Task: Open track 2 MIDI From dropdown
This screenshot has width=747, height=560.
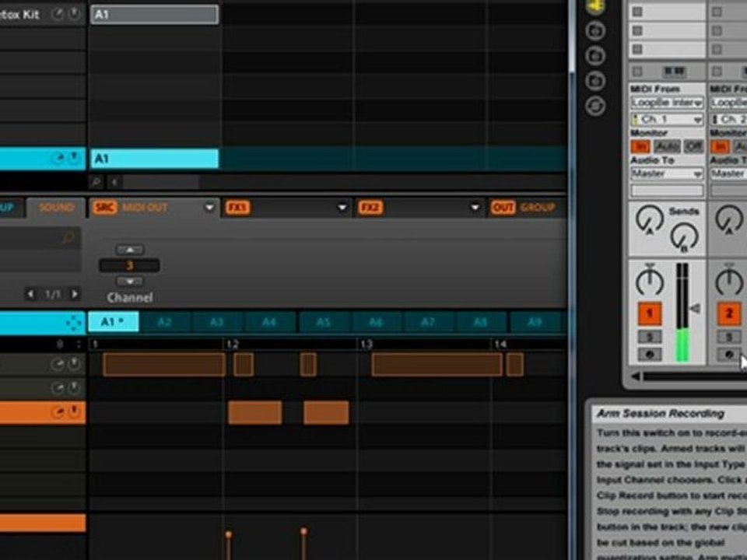Action: 728,103
